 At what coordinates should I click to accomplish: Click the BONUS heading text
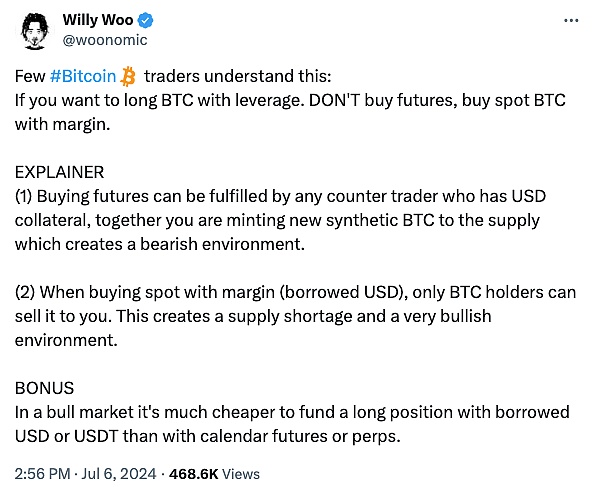[x=44, y=388]
